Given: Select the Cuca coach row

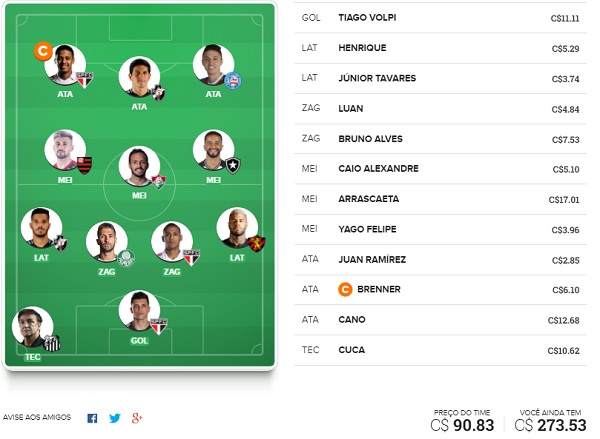Looking at the screenshot, I should coord(440,350).
